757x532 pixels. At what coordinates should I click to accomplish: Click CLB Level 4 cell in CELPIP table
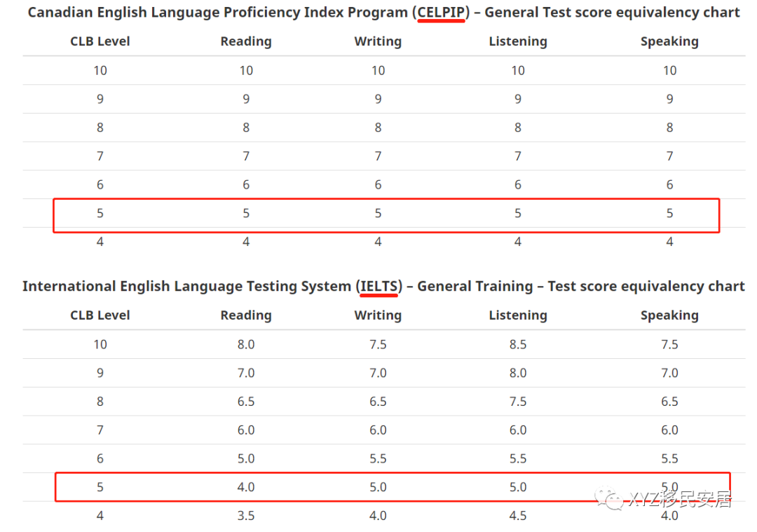(x=100, y=241)
